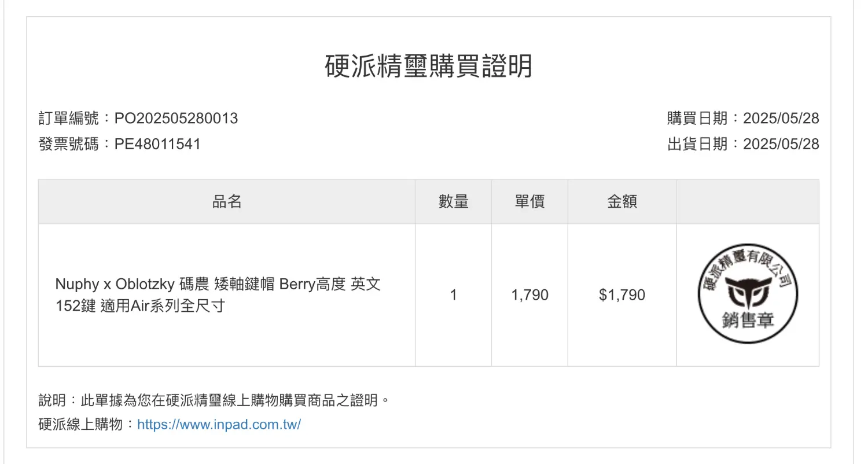
Task: Click the 硬派精靈購買證明 page title
Action: [x=428, y=67]
